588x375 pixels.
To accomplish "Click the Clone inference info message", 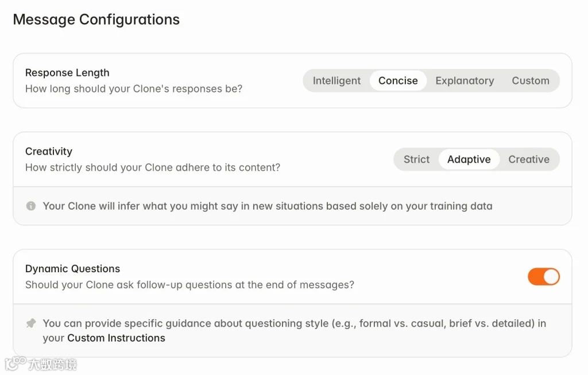I will click(268, 206).
